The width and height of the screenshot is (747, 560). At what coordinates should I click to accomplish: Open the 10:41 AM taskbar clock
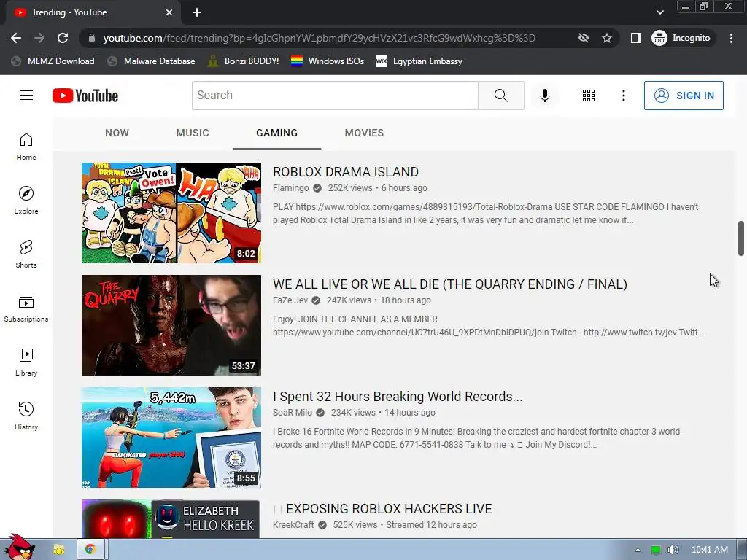point(709,550)
